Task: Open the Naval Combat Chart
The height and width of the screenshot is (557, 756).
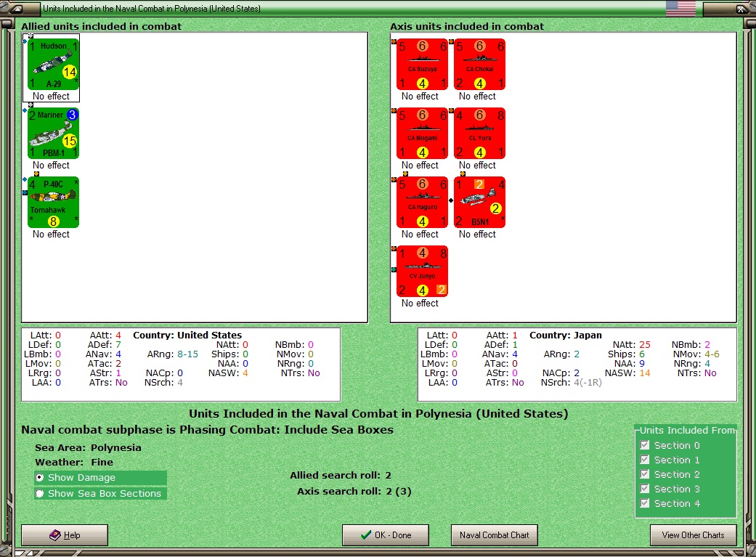Action: tap(495, 535)
